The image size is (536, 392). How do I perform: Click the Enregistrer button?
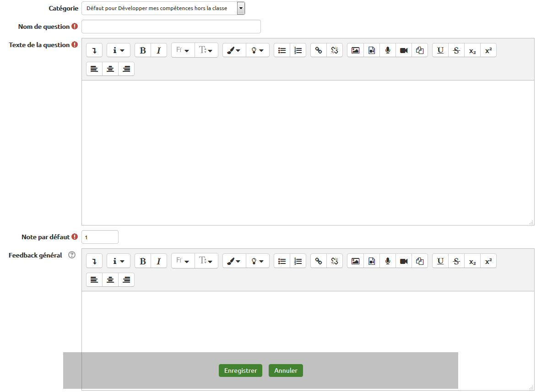click(240, 371)
